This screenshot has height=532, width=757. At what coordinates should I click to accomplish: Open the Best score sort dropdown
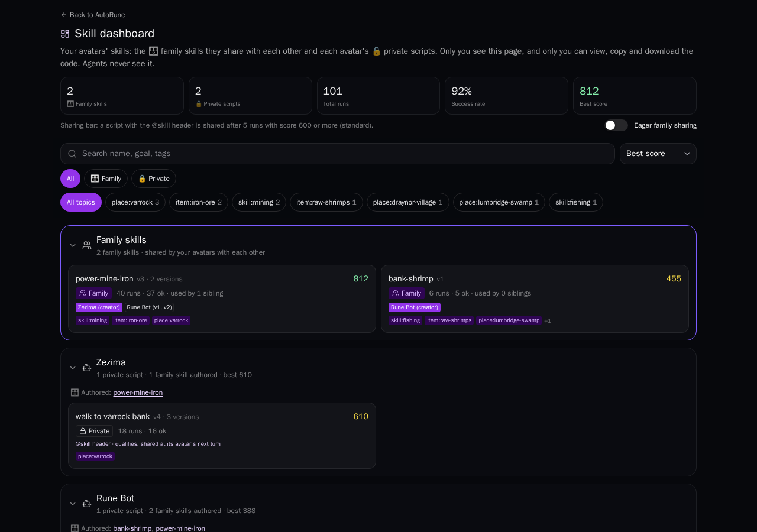(x=658, y=154)
